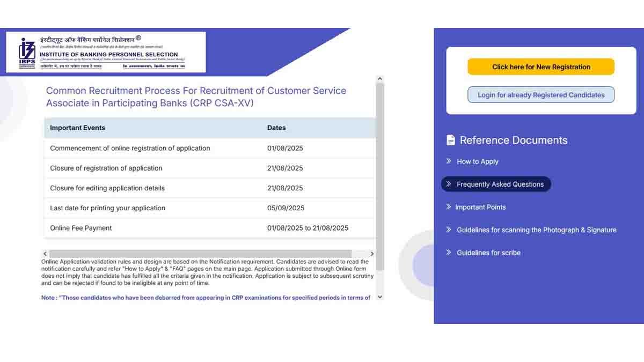Click the Note about debarred candidates

[x=206, y=298]
